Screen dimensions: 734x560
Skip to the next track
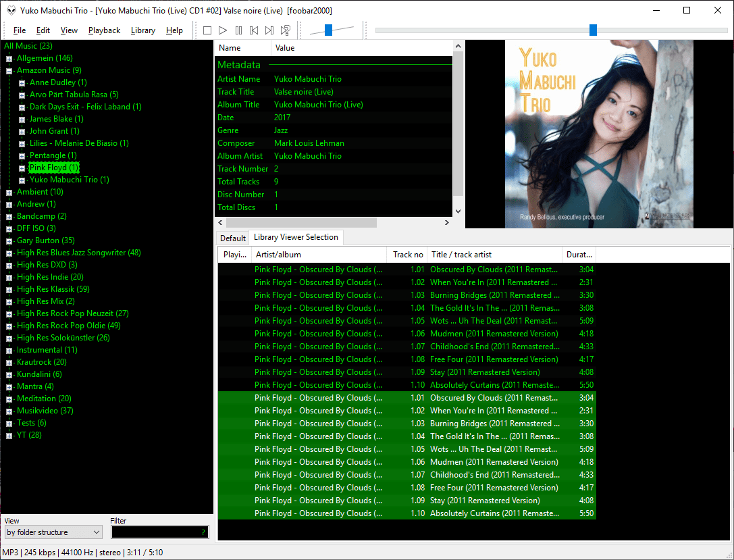click(x=269, y=30)
